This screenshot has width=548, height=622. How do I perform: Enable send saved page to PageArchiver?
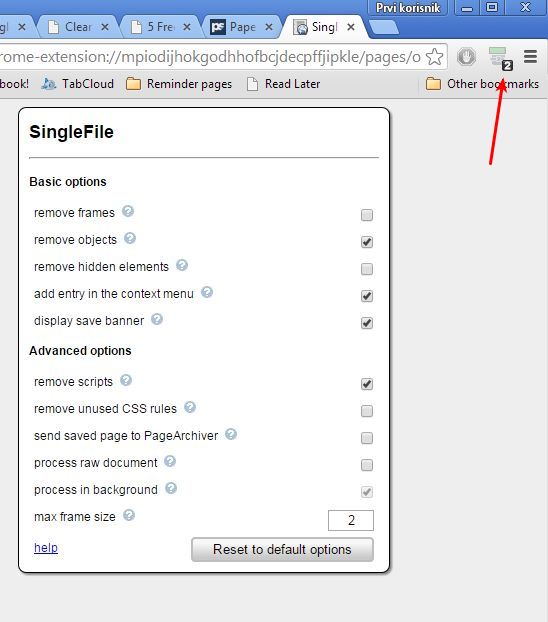pyautogui.click(x=367, y=438)
